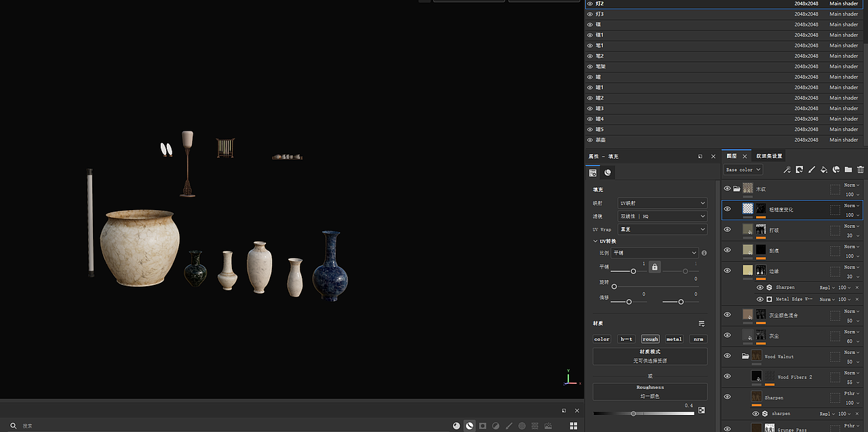
Task: Delete the layer with the trash icon
Action: tap(861, 170)
